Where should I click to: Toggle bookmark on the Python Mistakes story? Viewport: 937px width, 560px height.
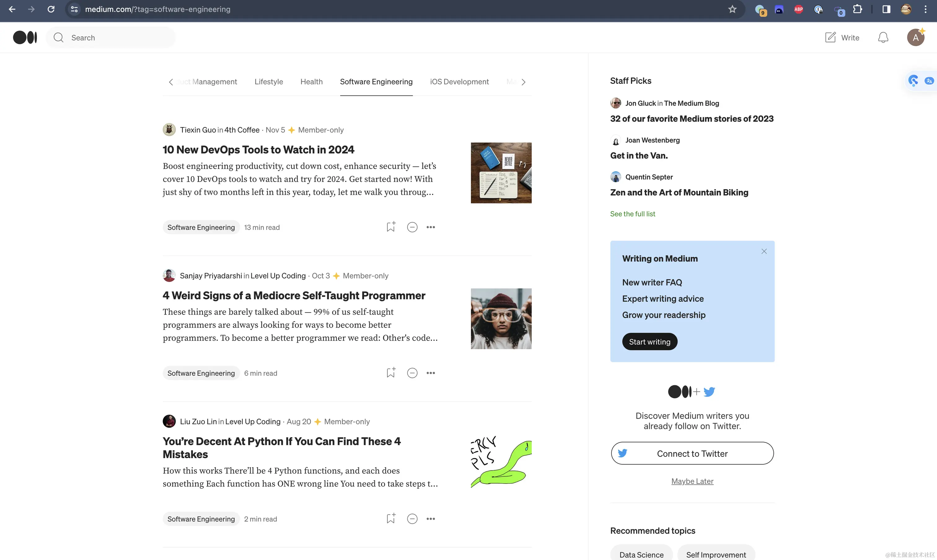[x=390, y=518]
